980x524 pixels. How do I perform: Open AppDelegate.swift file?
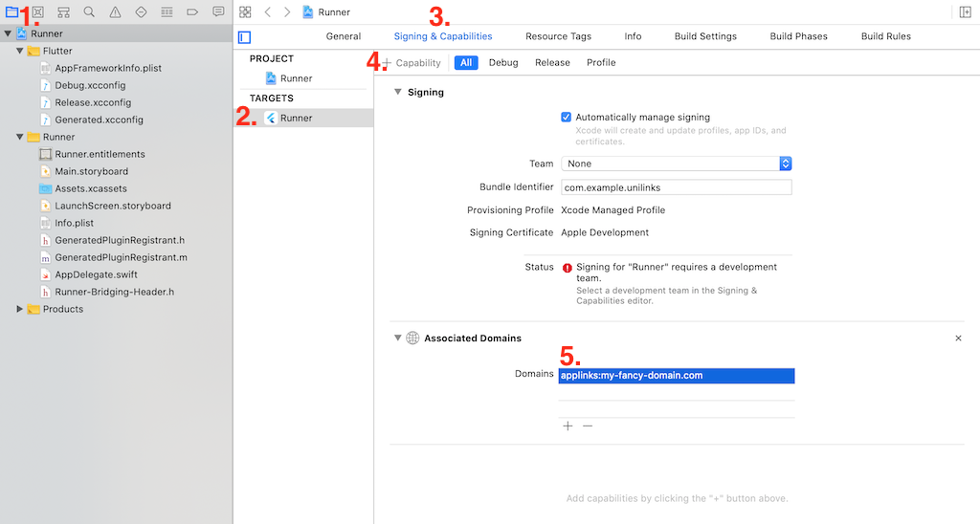(96, 274)
